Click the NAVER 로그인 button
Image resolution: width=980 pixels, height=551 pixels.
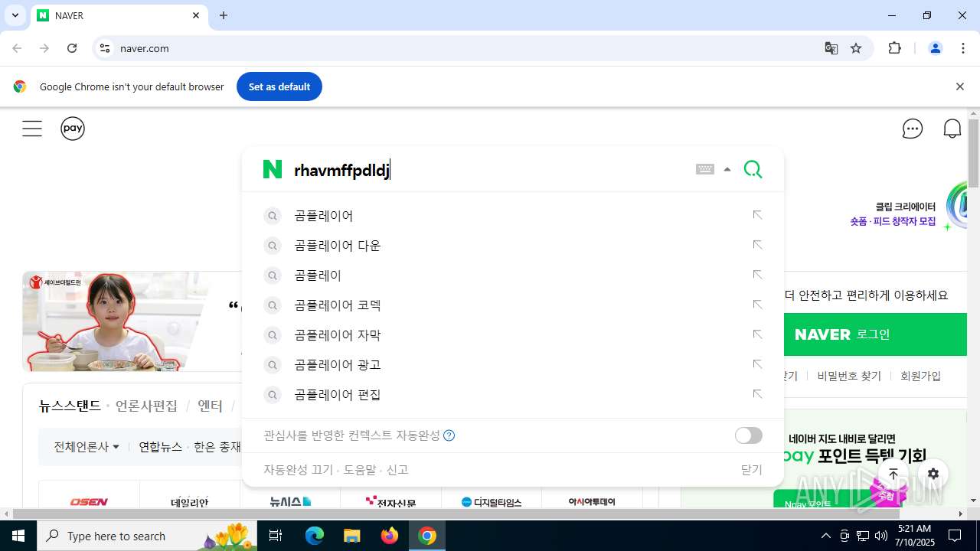pyautogui.click(x=875, y=334)
